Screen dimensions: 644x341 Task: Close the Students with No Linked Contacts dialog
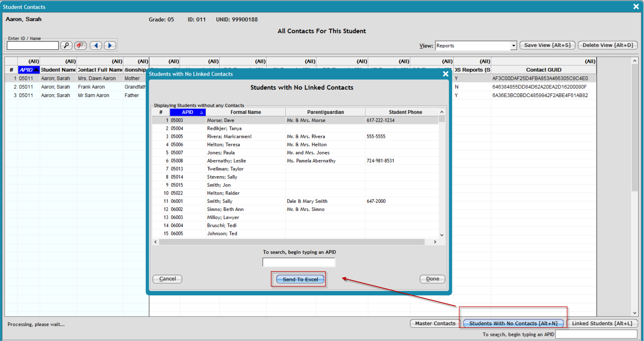[x=445, y=74]
